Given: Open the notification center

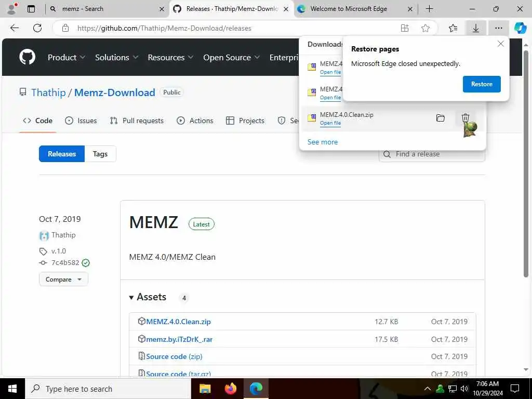Looking at the screenshot, I should click(x=515, y=389).
